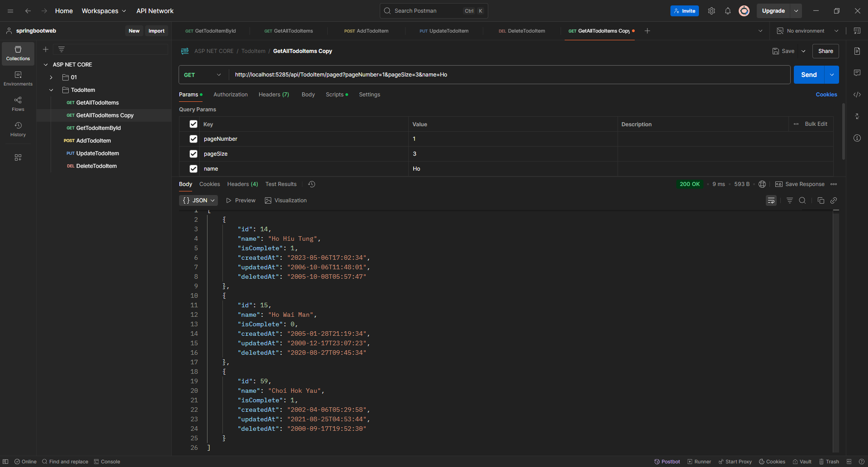Viewport: 868px width, 467px height.
Task: Open the Flows sidebar panel
Action: click(x=18, y=104)
